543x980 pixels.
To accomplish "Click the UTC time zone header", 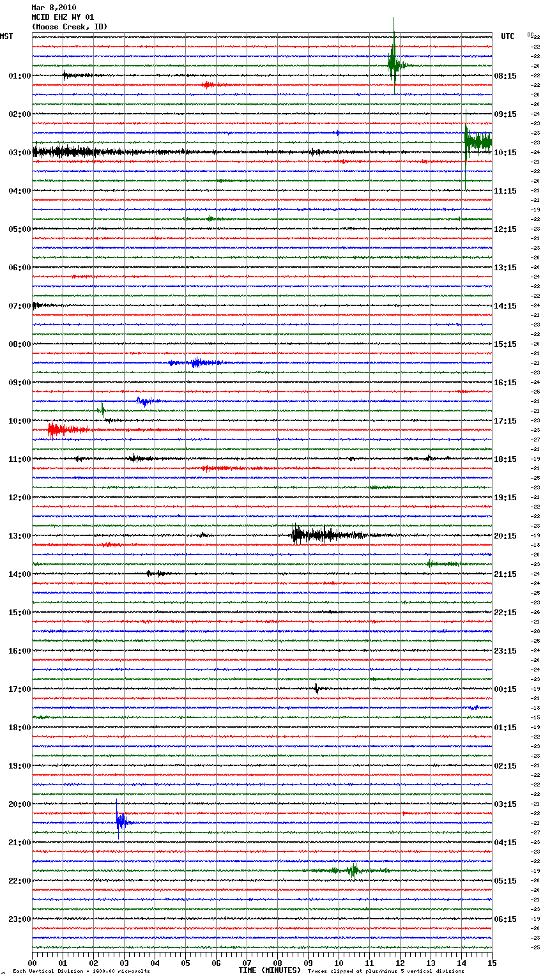I will click(508, 36).
